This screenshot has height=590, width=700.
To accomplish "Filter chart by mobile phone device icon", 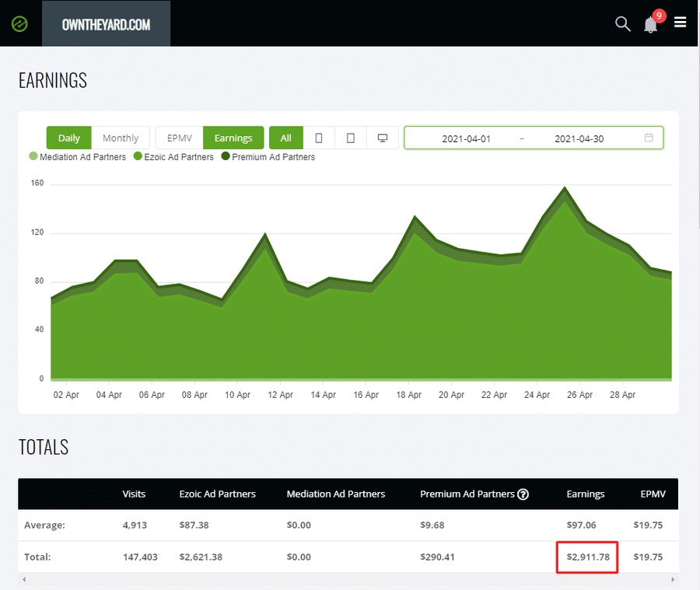I will tap(319, 138).
